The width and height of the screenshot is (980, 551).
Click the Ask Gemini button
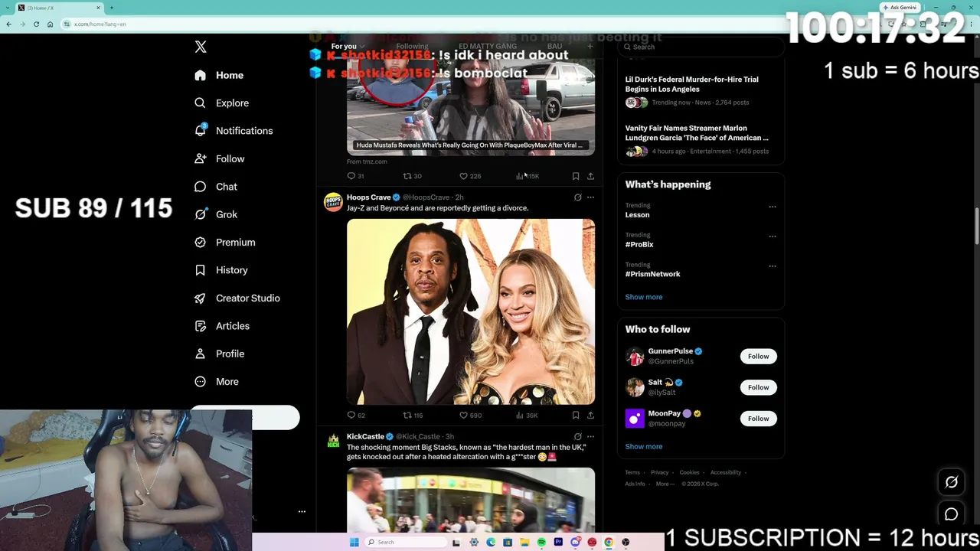tap(900, 8)
